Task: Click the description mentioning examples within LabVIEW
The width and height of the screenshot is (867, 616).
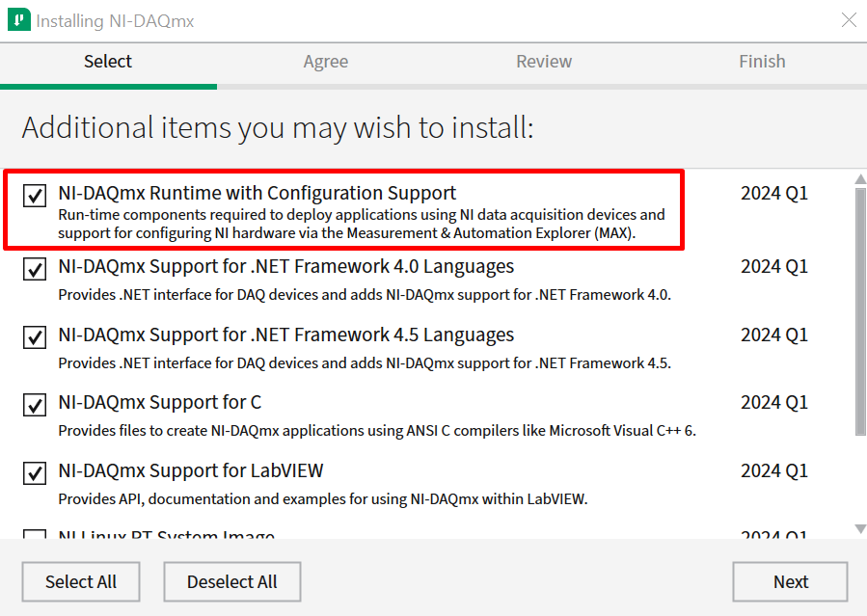Action: (x=323, y=499)
